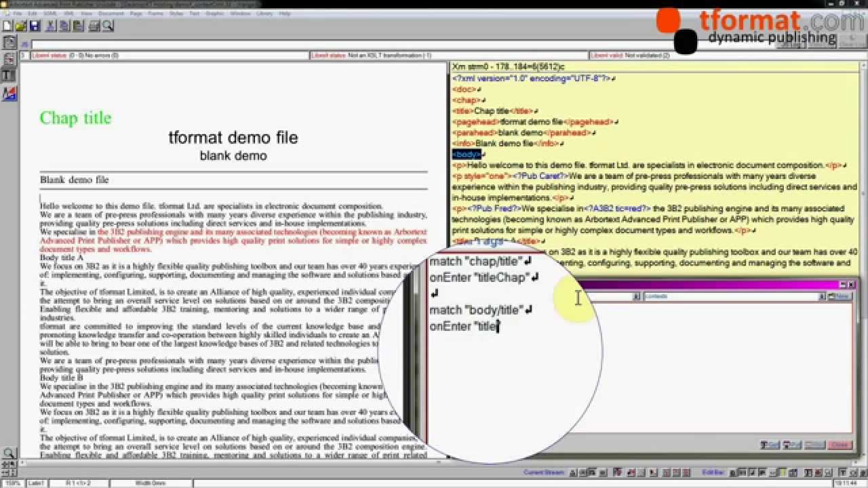The image size is (868, 488).
Task: Click the zoom magnifier at bottom-left sidebar
Action: click(9, 453)
